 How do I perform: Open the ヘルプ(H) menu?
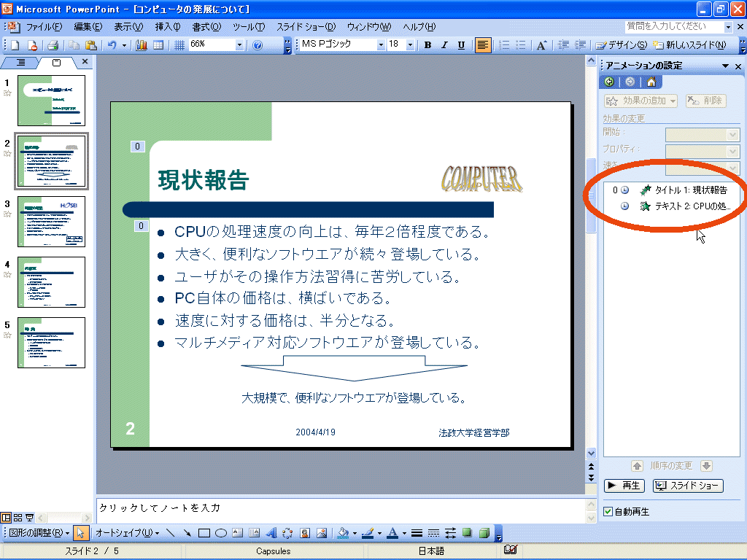419,27
